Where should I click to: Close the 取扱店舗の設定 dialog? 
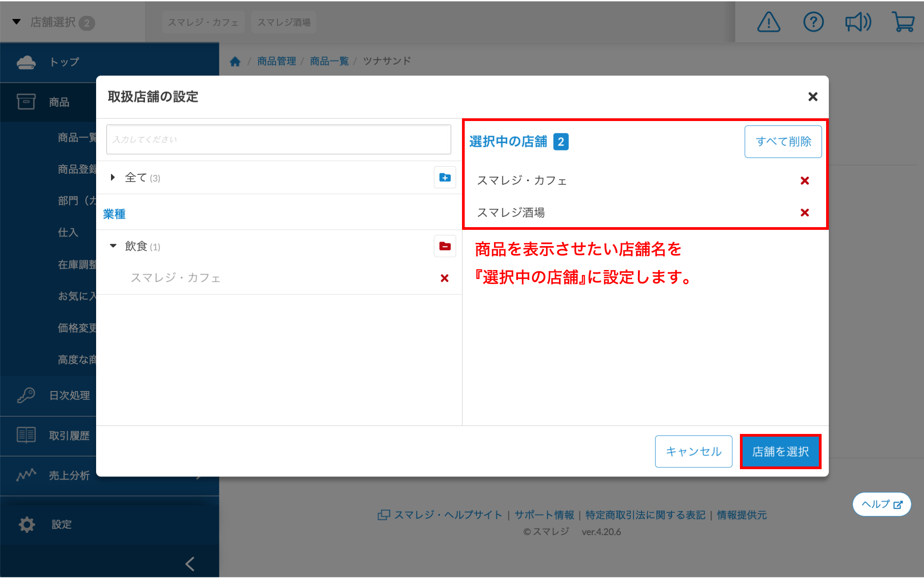[813, 97]
